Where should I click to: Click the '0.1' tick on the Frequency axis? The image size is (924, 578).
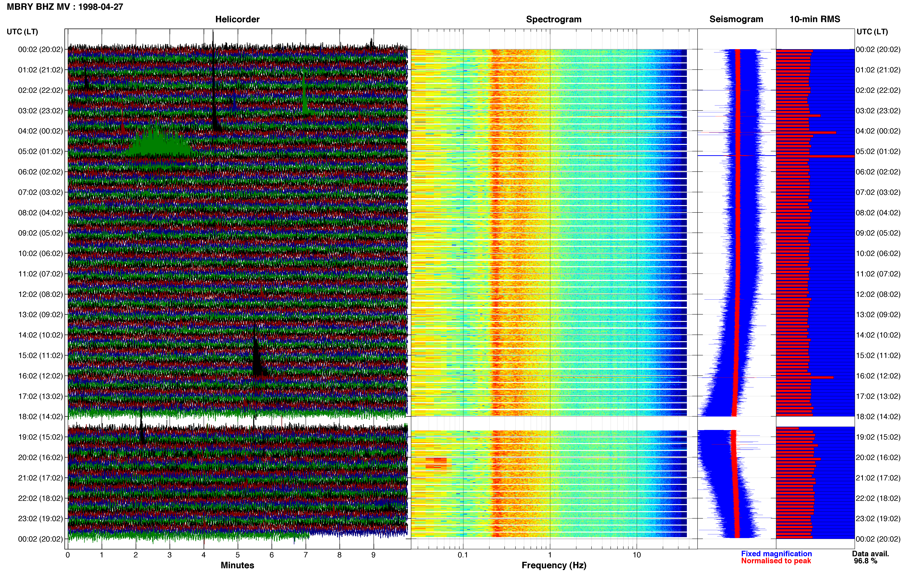click(x=463, y=555)
